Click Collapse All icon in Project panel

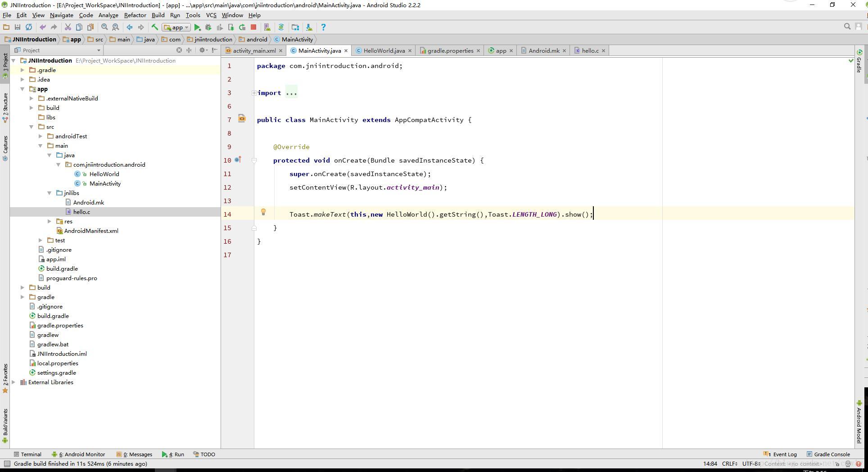click(x=189, y=50)
